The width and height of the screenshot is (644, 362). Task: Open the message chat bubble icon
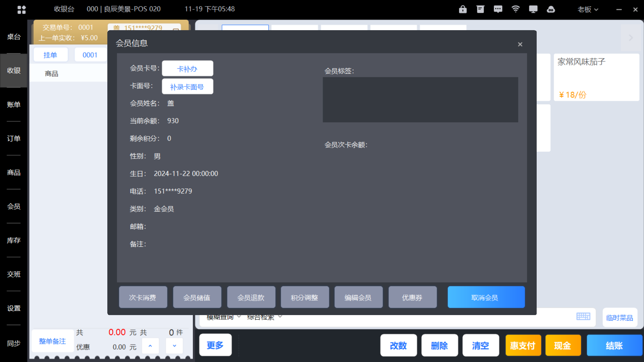tap(498, 9)
